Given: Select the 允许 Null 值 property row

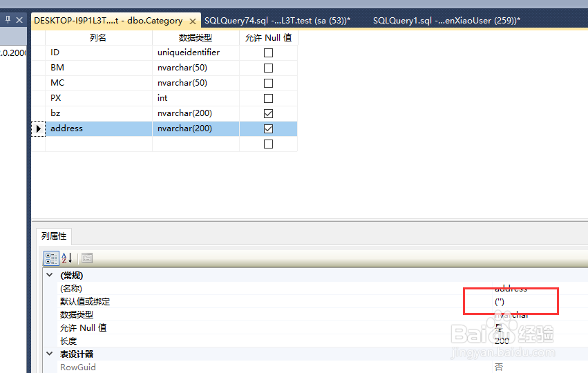Looking at the screenshot, I should 323,327.
